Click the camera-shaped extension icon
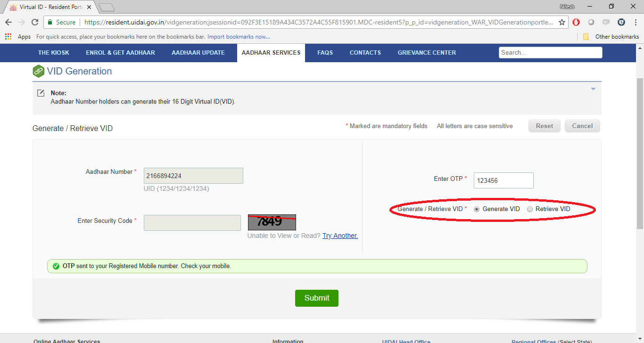 tap(606, 22)
